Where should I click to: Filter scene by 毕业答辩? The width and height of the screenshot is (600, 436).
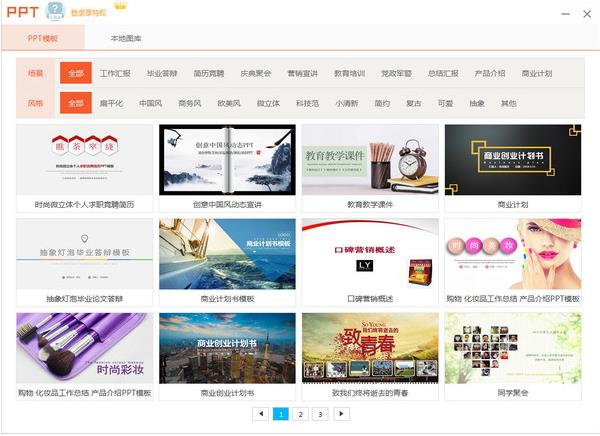[x=162, y=73]
